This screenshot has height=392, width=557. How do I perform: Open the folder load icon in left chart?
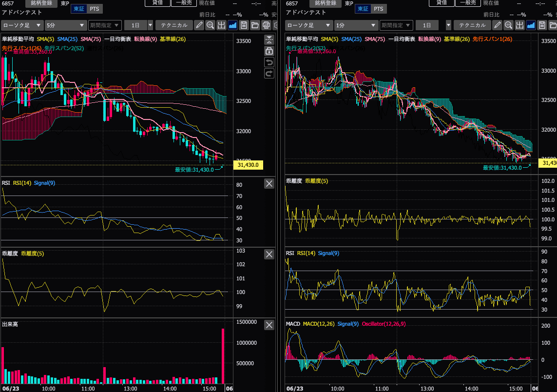(255, 25)
